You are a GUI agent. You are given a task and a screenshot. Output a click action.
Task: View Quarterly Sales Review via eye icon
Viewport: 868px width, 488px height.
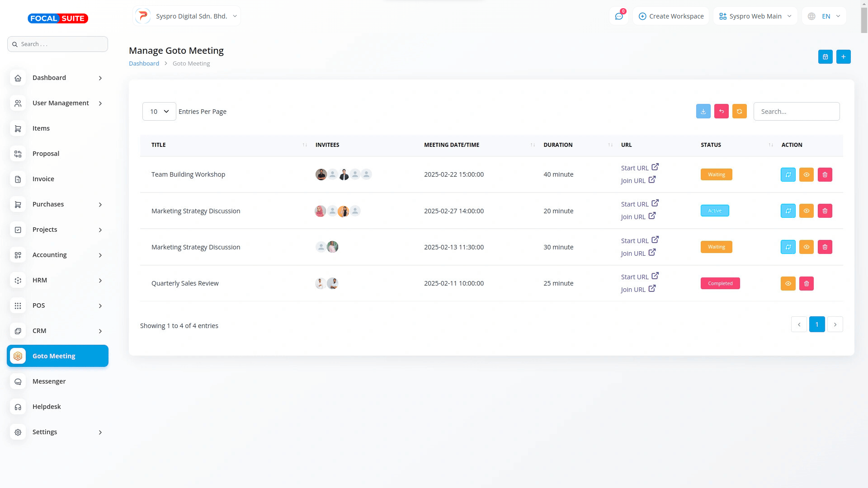(788, 284)
